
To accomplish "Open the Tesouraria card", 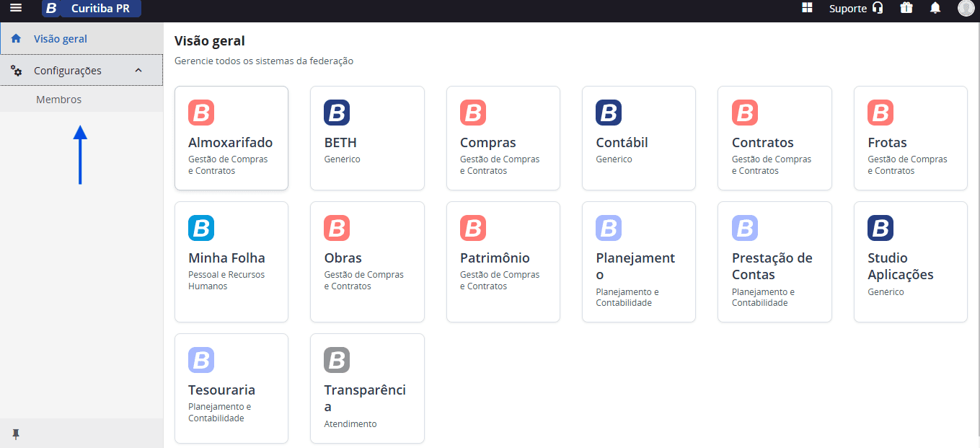I will point(231,388).
